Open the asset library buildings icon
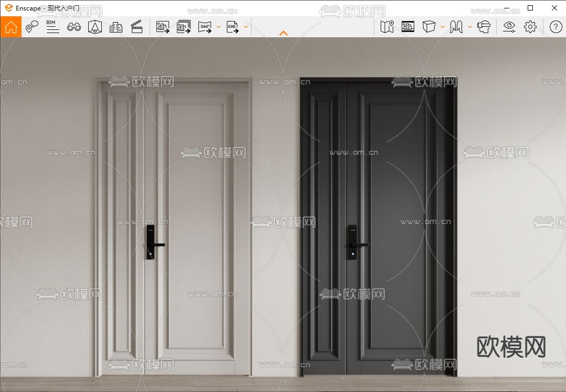Viewport: 566px width, 392px height. click(x=116, y=27)
